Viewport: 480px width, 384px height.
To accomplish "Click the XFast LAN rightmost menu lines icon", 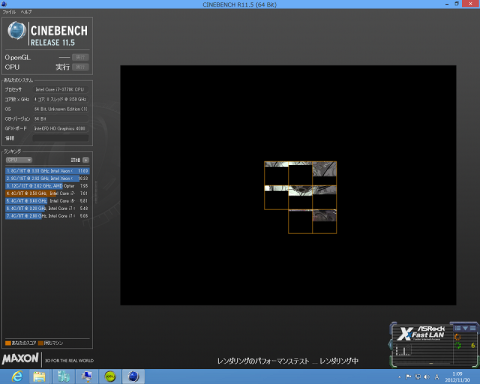I will pyautogui.click(x=473, y=328).
